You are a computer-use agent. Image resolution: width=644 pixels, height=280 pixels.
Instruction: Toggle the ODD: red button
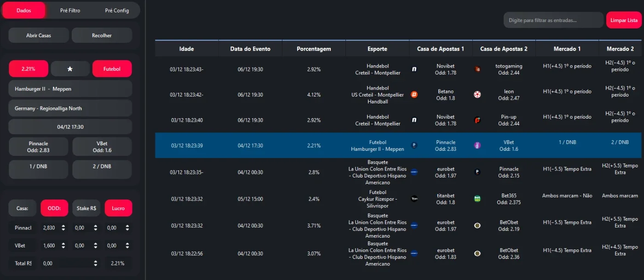tap(54, 208)
